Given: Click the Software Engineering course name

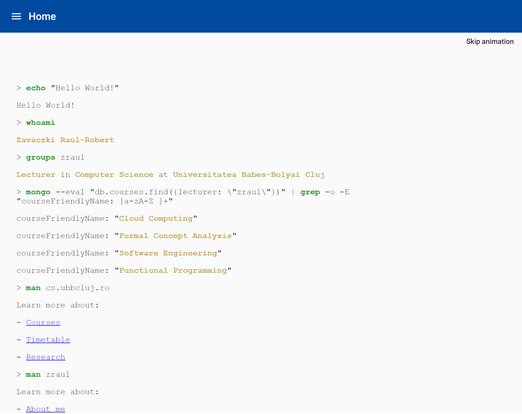Looking at the screenshot, I should [168, 253].
